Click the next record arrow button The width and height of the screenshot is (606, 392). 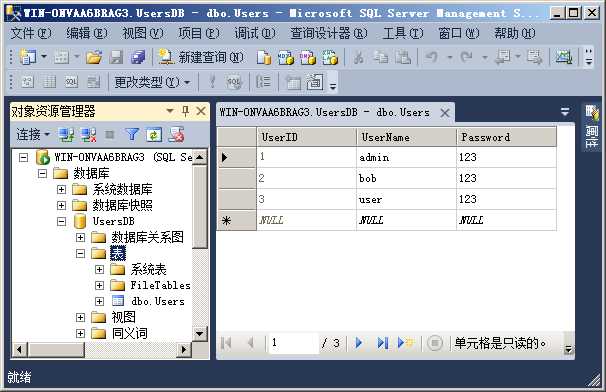(x=359, y=343)
